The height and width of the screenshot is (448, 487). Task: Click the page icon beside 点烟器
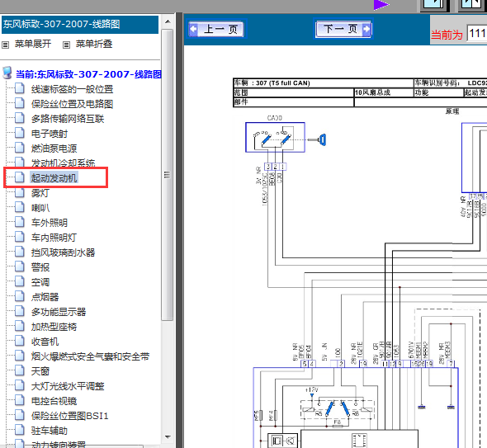coord(20,296)
